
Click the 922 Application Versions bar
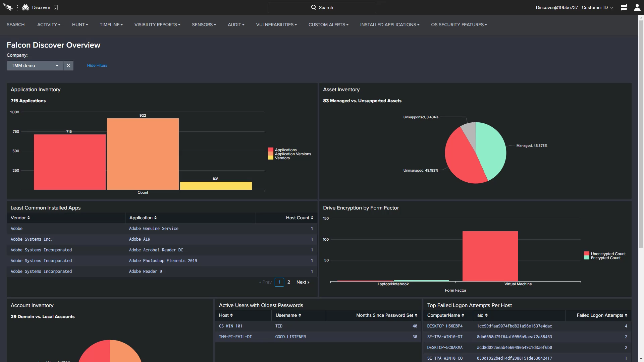tap(143, 154)
